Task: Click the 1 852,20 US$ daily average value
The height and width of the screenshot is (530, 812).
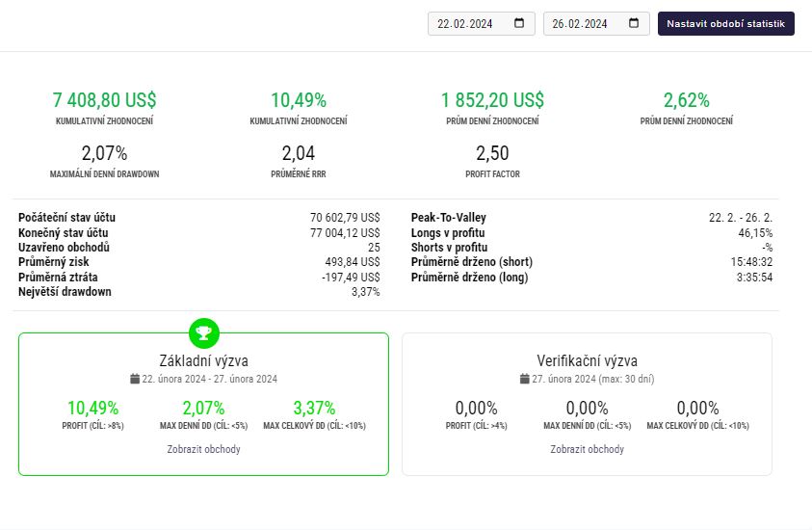Action: pyautogui.click(x=492, y=100)
